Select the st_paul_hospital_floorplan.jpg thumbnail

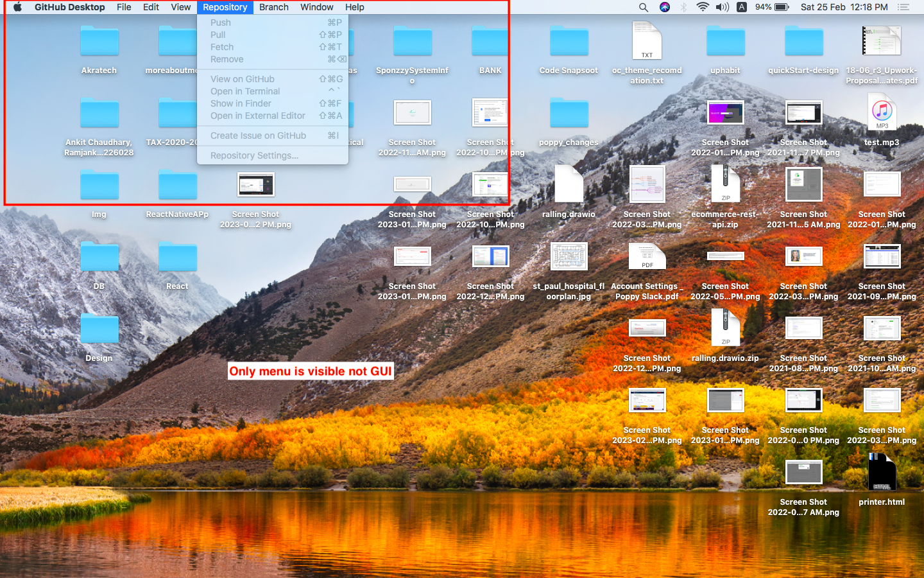(x=569, y=256)
